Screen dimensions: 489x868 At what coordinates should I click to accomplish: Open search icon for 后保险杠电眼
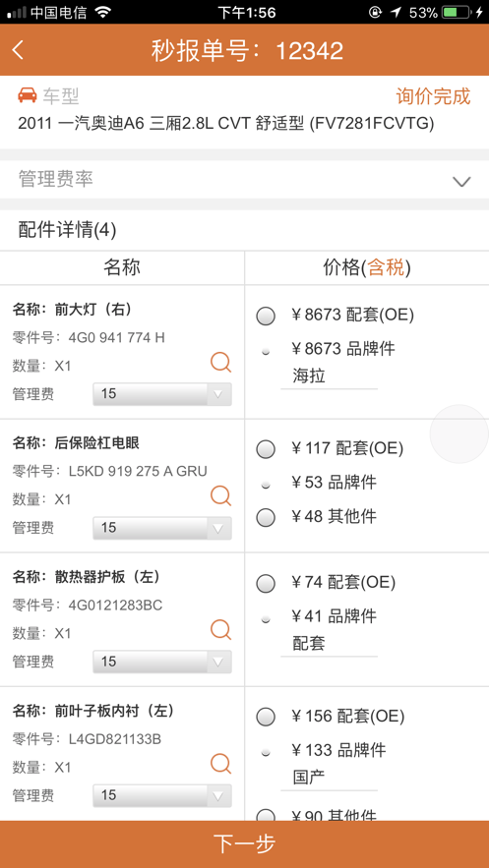coord(220,495)
